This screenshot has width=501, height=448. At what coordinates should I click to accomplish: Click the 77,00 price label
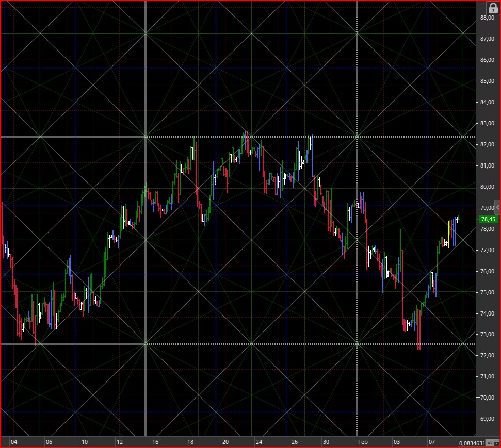coord(487,250)
